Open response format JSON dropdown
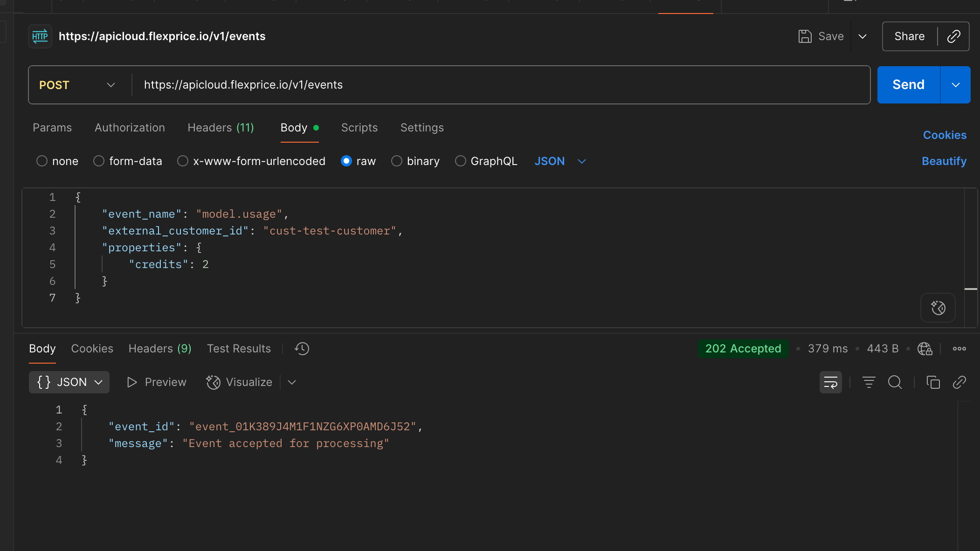980x551 pixels. (x=69, y=382)
